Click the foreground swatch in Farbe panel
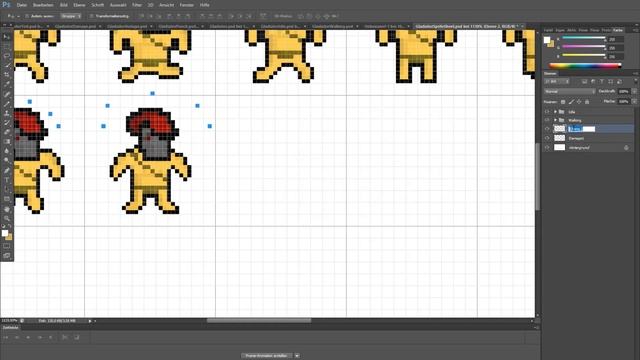Screen dimensions: 640x360 pyautogui.click(x=547, y=40)
